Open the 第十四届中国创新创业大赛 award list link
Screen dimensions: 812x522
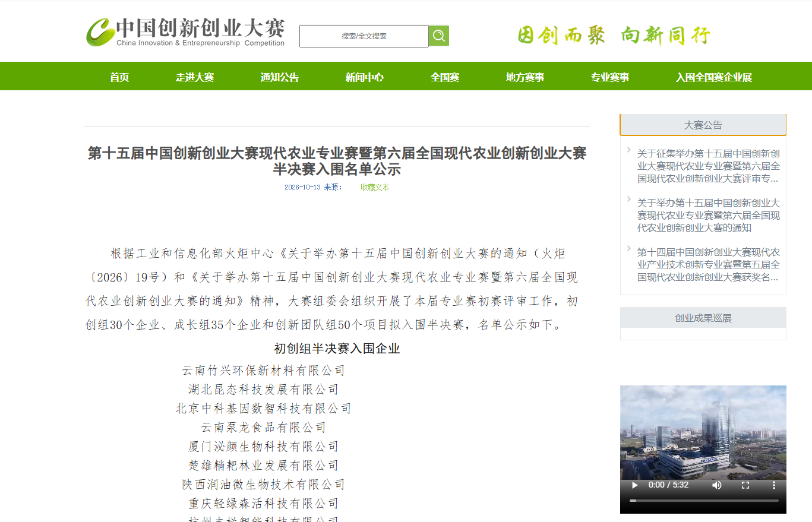709,264
